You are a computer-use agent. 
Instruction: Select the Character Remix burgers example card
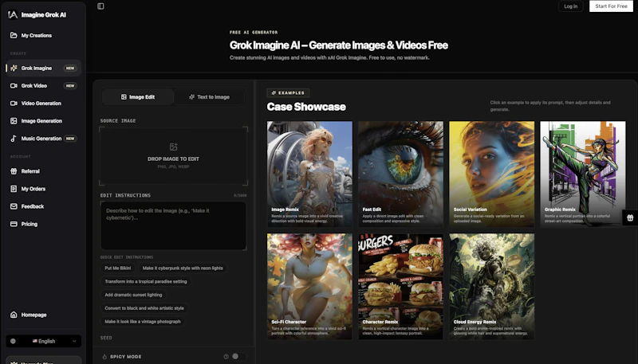[x=401, y=286]
